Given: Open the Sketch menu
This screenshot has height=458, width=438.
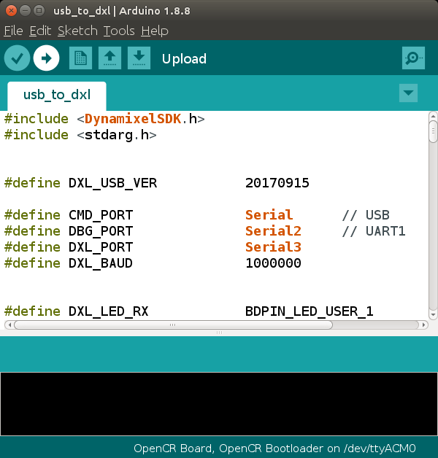Looking at the screenshot, I should [78, 31].
